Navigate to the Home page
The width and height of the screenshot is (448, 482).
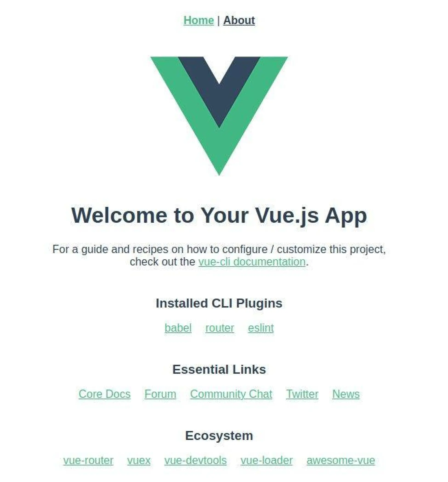[198, 20]
